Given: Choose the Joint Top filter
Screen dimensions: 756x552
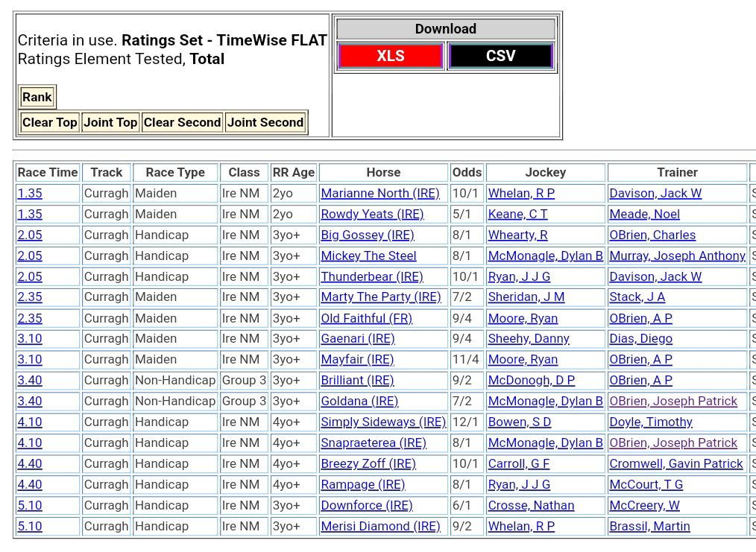Looking at the screenshot, I should tap(110, 122).
